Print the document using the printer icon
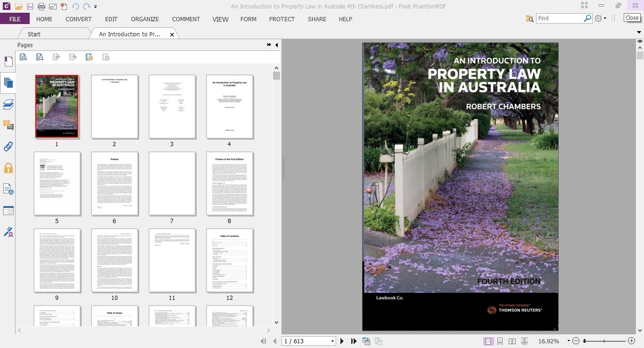The image size is (644, 348). coord(41,7)
